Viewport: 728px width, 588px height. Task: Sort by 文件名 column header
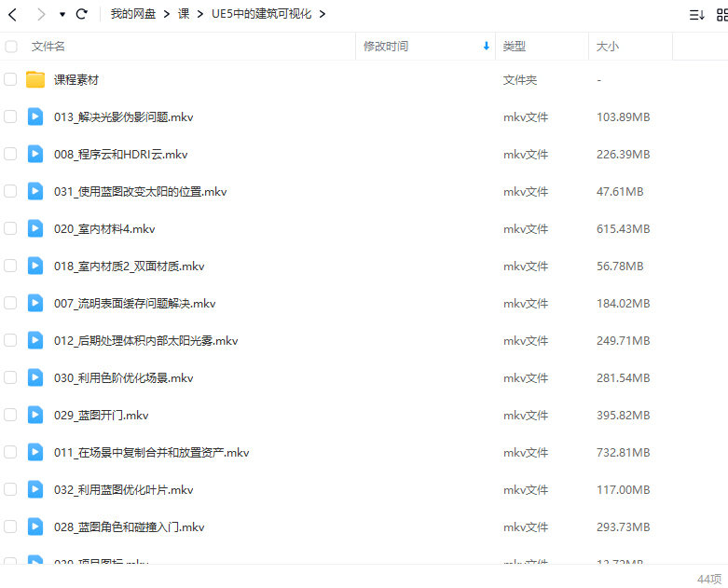[x=48, y=47]
